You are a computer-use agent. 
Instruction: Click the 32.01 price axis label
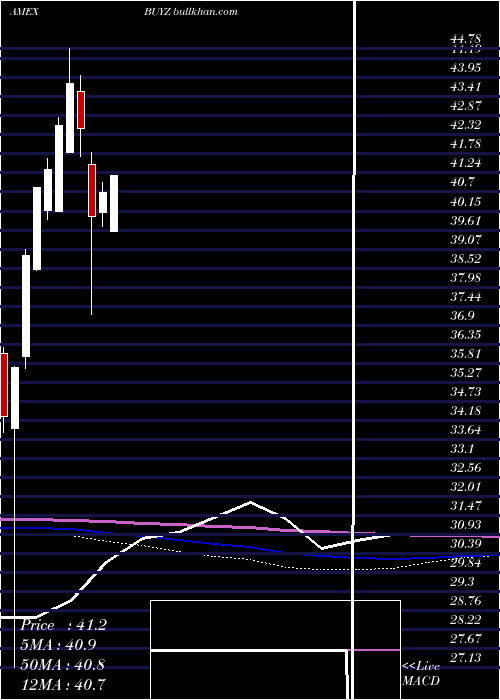(465, 487)
